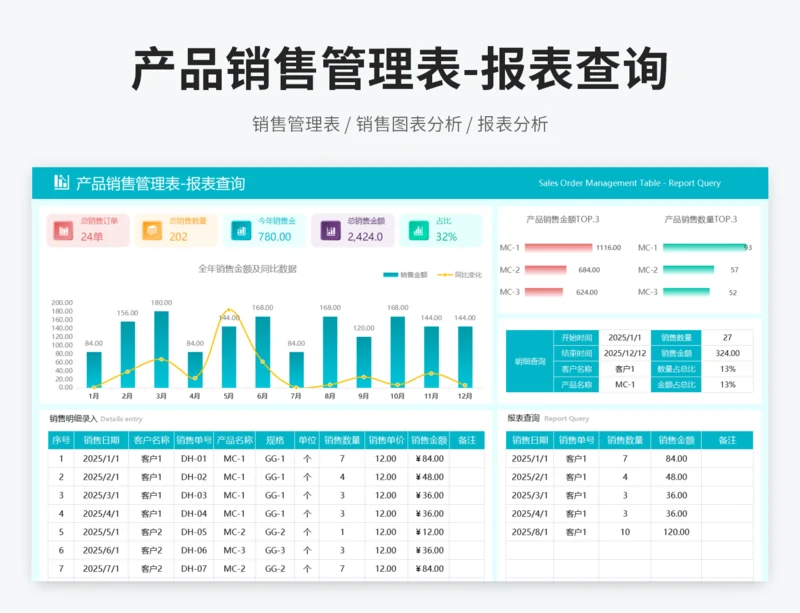Click the green MC-2 bar showing 57
This screenshot has height=613, width=800.
pyautogui.click(x=688, y=269)
